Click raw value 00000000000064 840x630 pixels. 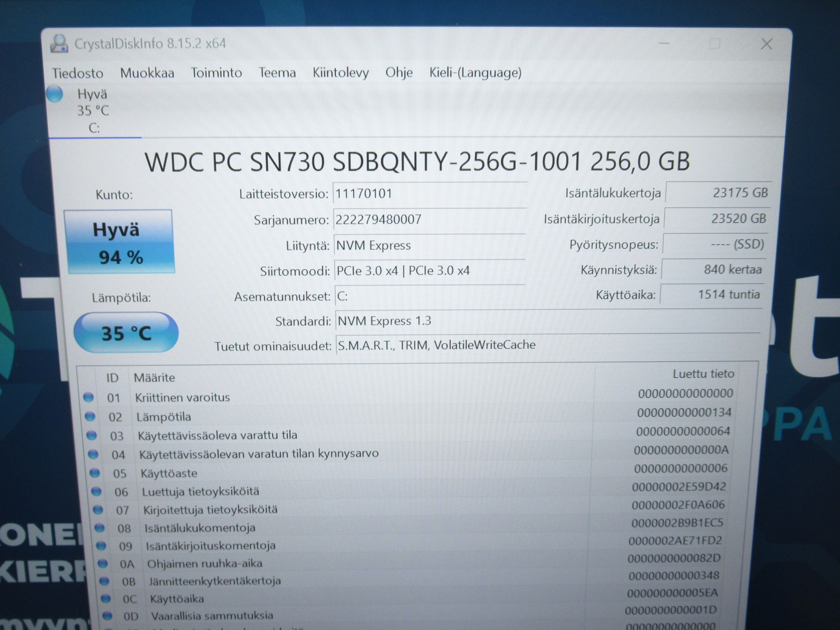tap(683, 431)
